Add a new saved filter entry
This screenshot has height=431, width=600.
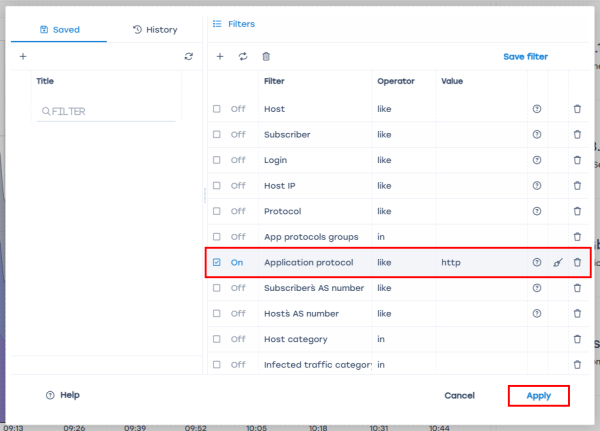(x=23, y=57)
